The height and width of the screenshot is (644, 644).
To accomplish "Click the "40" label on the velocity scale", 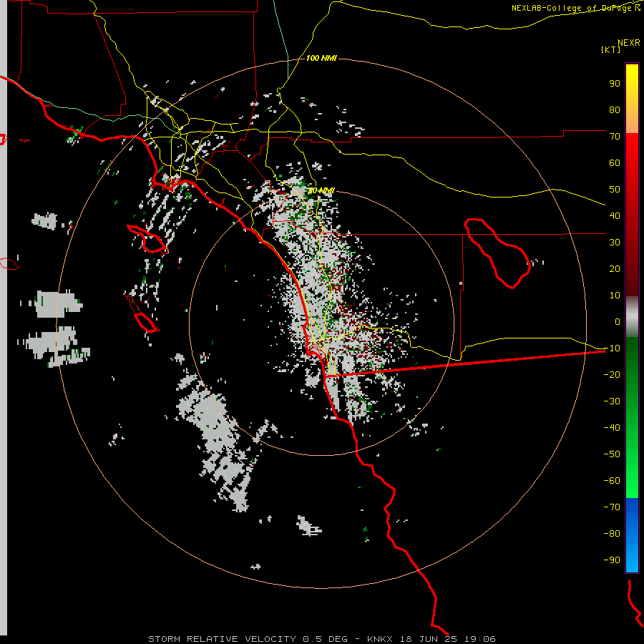I will tap(615, 216).
